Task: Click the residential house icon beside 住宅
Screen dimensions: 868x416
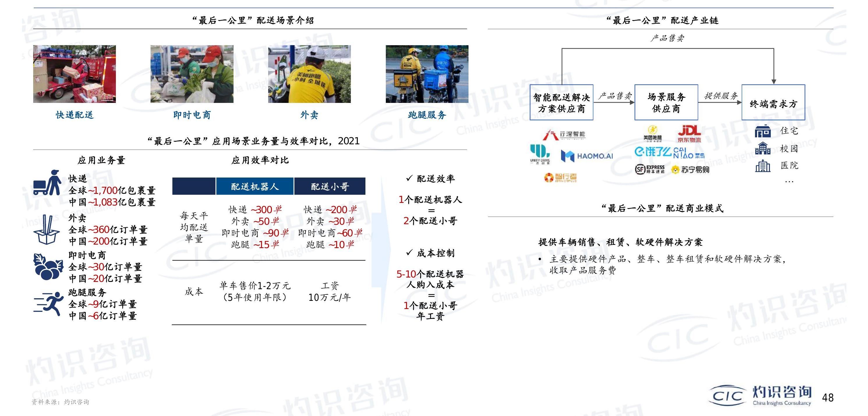Action: point(763,131)
